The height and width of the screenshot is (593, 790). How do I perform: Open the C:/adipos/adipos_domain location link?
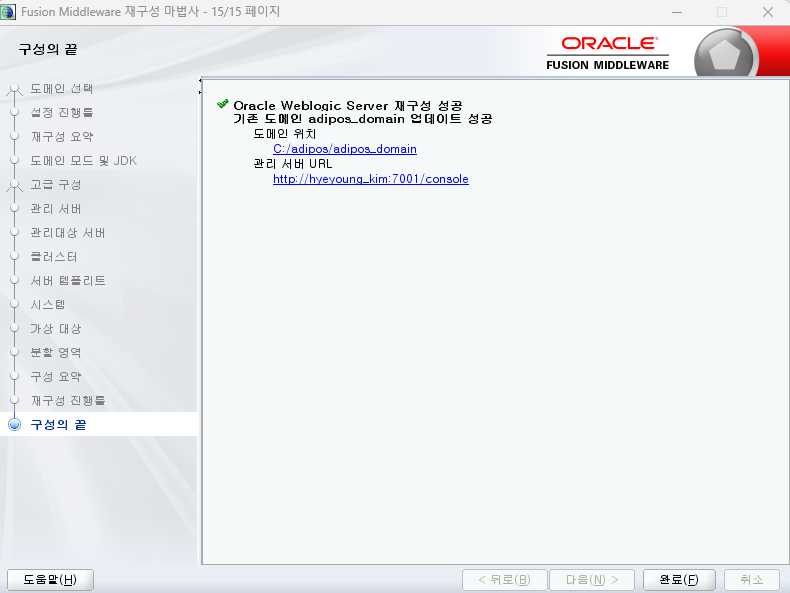345,149
